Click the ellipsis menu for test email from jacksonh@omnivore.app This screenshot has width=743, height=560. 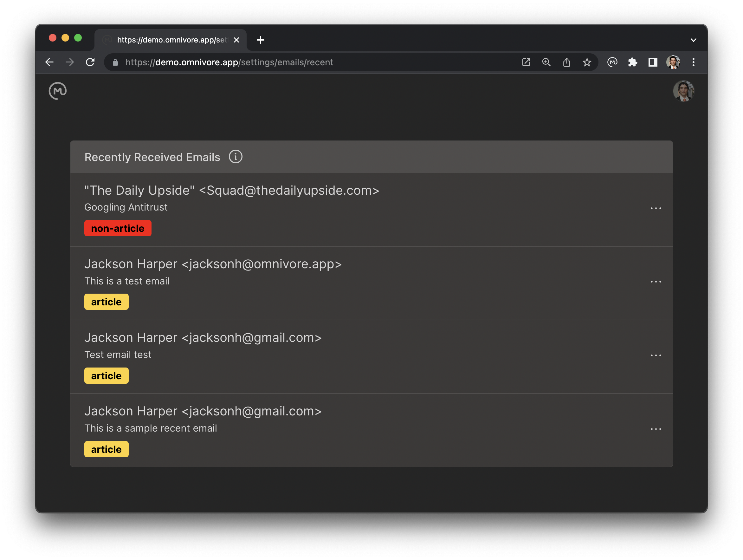(656, 282)
